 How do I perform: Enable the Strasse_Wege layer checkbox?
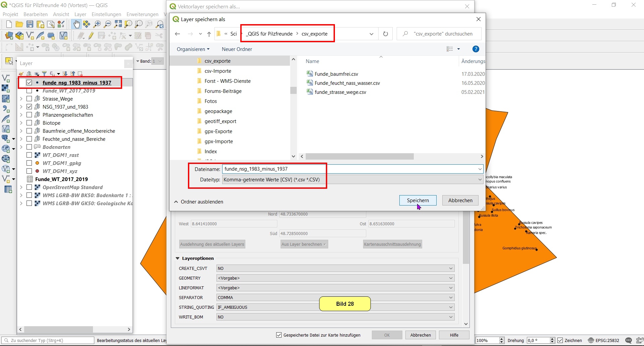point(29,99)
